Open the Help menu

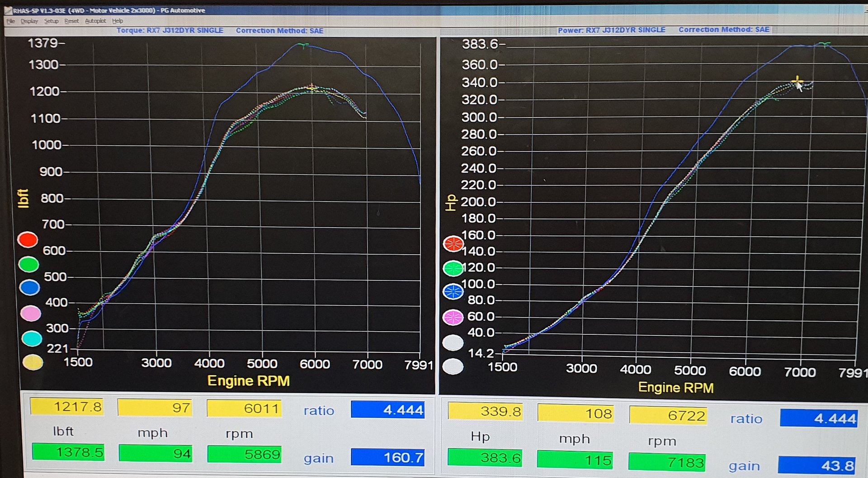click(118, 21)
